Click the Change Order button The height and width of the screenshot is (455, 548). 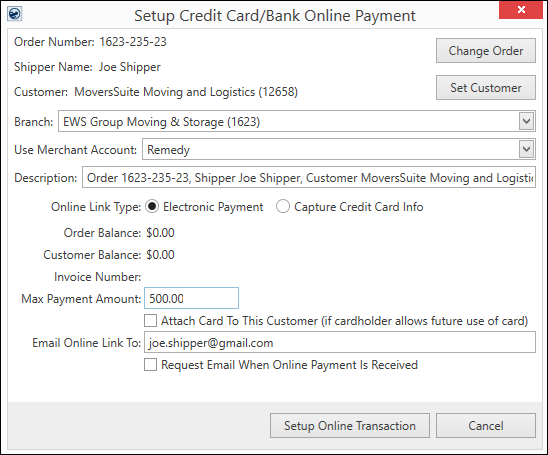485,51
